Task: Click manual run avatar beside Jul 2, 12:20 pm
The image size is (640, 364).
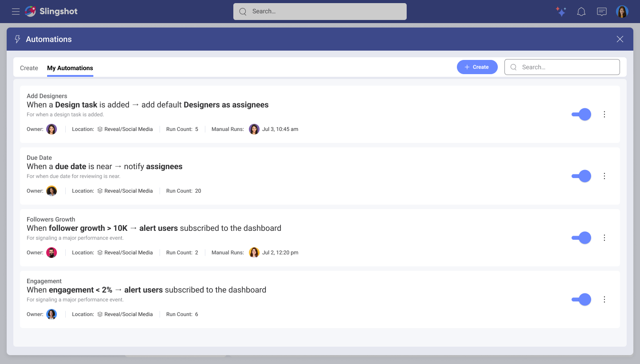Action: pos(254,253)
